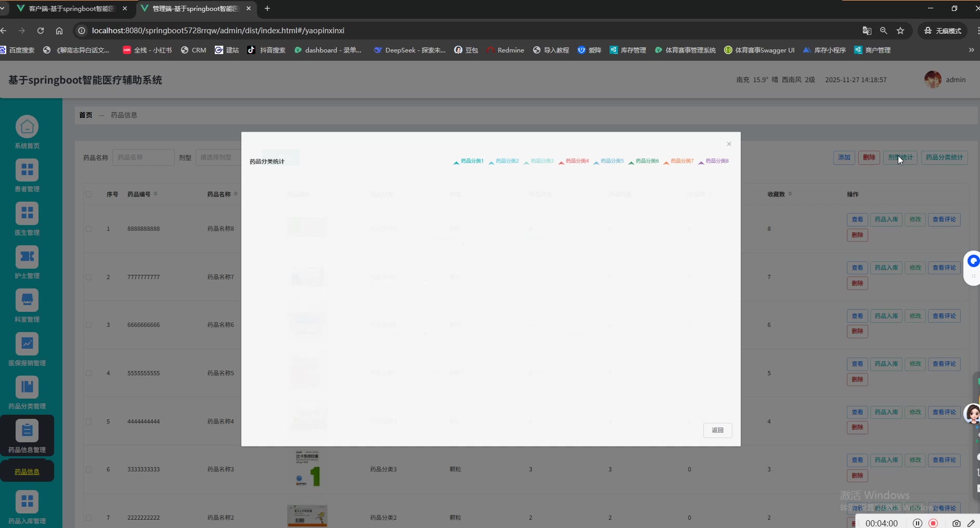Bookmark this page with the star icon

(900, 31)
